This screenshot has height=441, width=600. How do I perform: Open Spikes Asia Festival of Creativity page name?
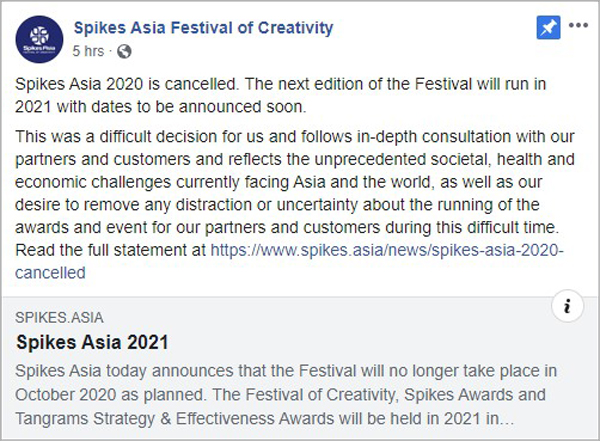203,28
